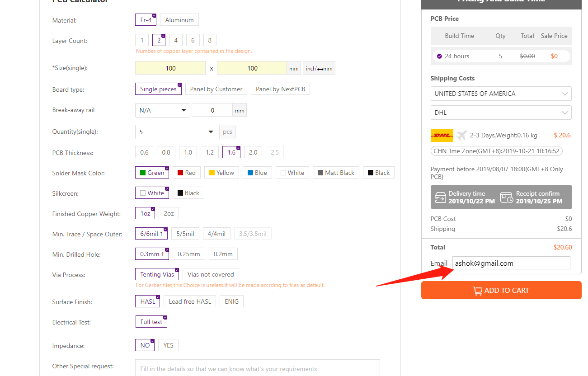Click the Receipt confirm icon
The width and height of the screenshot is (588, 376).
pyautogui.click(x=506, y=197)
